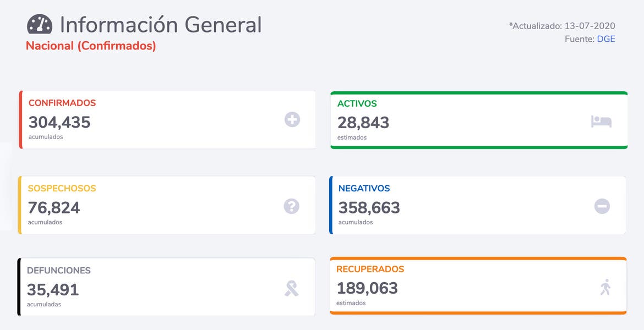Screen dimensions: 644x330
Task: Select the Activos card heading
Action: [357, 103]
